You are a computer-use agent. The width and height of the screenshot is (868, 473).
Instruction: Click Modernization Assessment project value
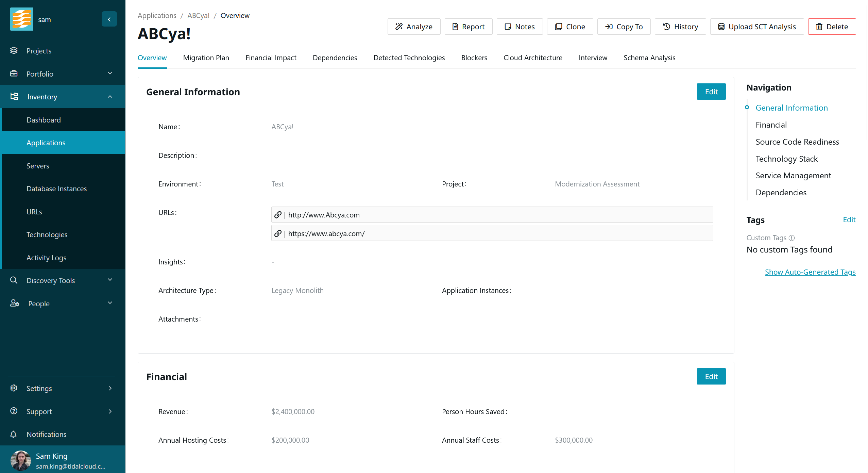(597, 184)
